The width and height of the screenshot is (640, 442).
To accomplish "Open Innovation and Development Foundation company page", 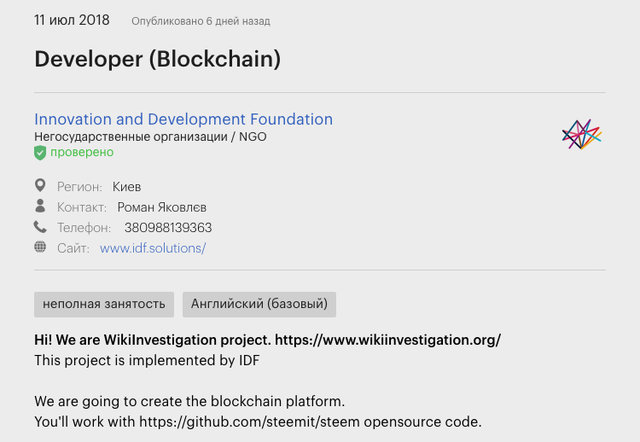I will click(x=183, y=119).
